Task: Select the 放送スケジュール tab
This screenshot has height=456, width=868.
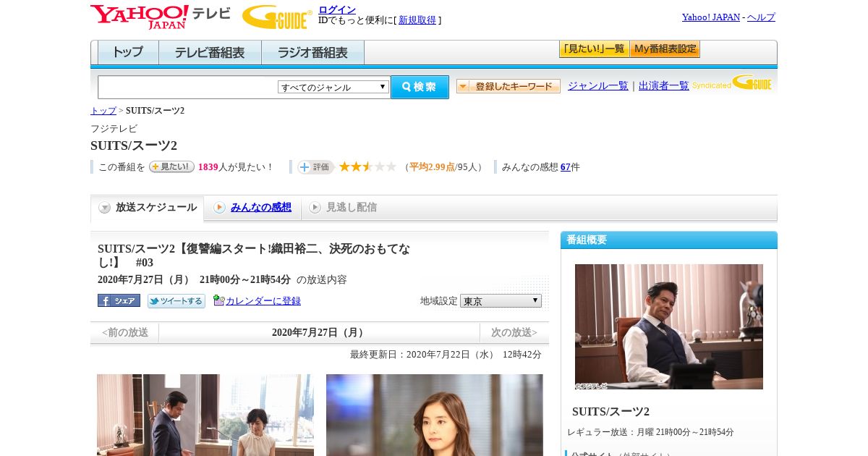Action: [148, 208]
